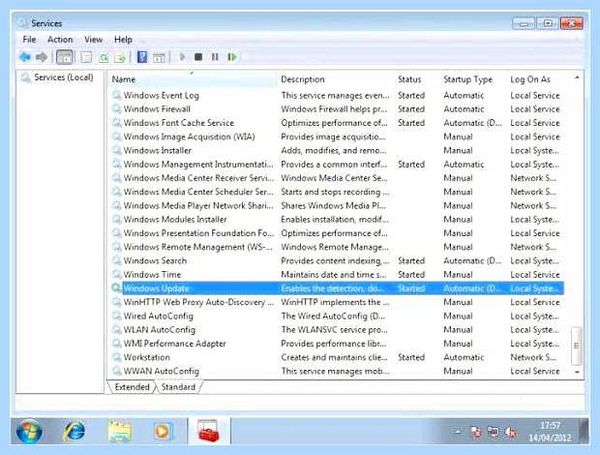Click the Forward arrow toolbar icon
Viewport: 600px width, 455px height.
[x=41, y=57]
